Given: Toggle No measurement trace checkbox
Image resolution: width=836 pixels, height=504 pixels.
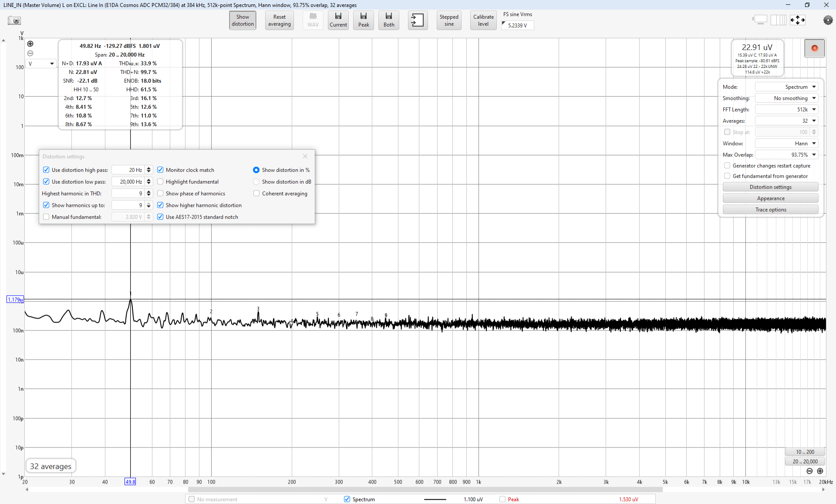Looking at the screenshot, I should point(192,499).
